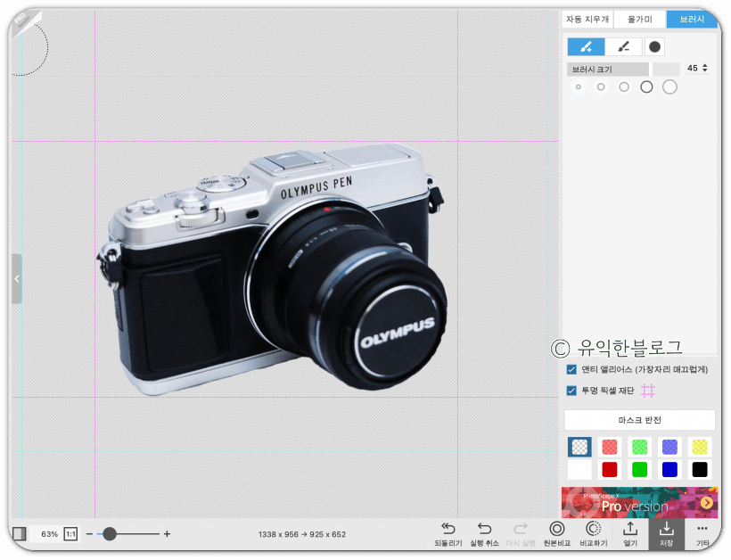Click the 63% zoom percentage field
This screenshot has height=560, width=731.
(x=49, y=534)
